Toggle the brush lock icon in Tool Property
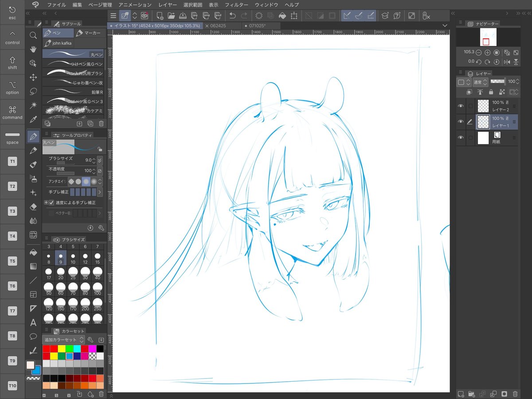The width and height of the screenshot is (532, 399). [x=100, y=150]
